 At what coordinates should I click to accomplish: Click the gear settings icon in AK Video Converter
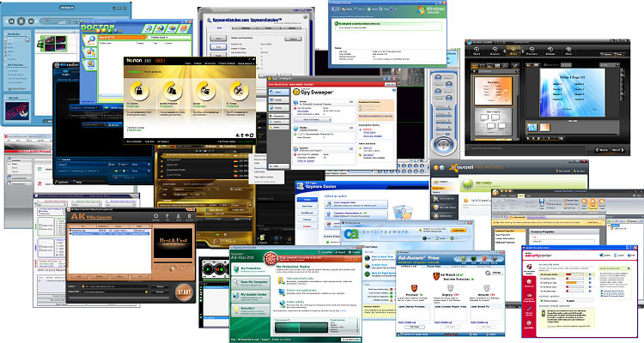coord(155,216)
